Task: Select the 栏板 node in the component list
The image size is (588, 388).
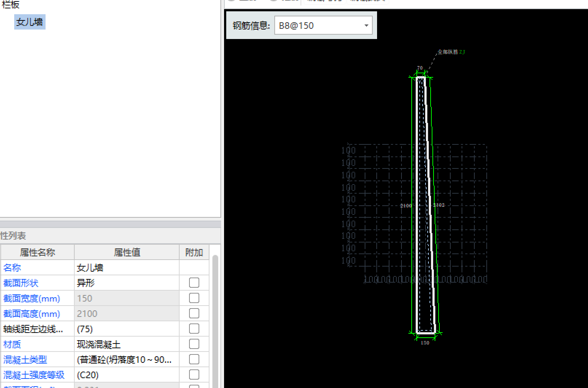Action: 11,4
